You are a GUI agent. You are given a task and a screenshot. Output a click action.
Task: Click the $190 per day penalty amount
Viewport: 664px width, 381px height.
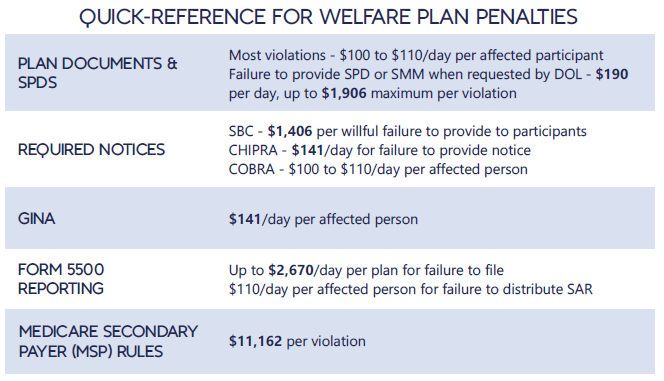point(611,74)
